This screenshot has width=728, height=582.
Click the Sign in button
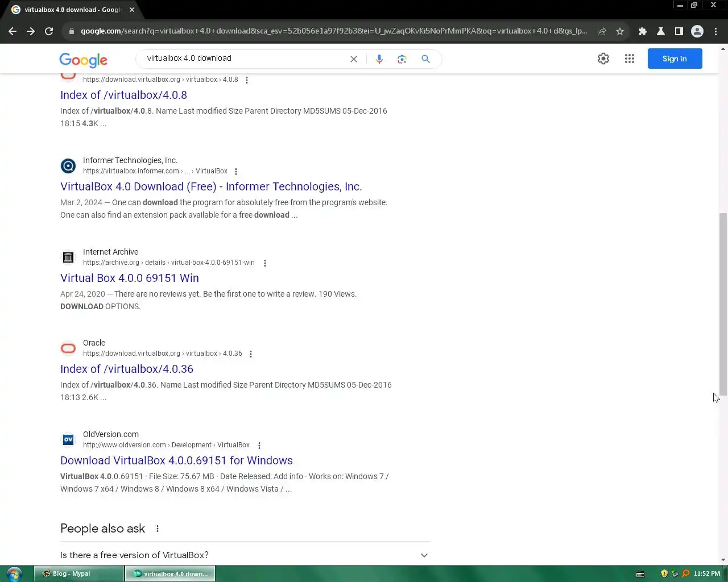click(675, 59)
